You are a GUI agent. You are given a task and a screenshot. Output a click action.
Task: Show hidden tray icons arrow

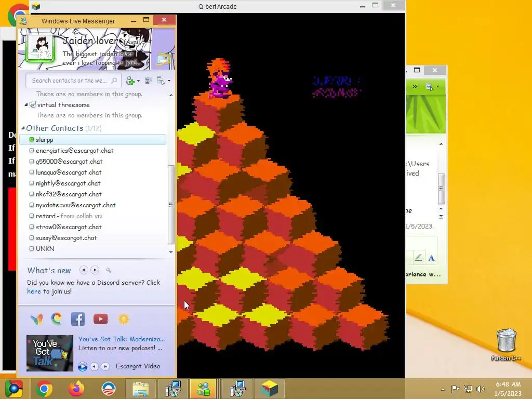click(443, 389)
